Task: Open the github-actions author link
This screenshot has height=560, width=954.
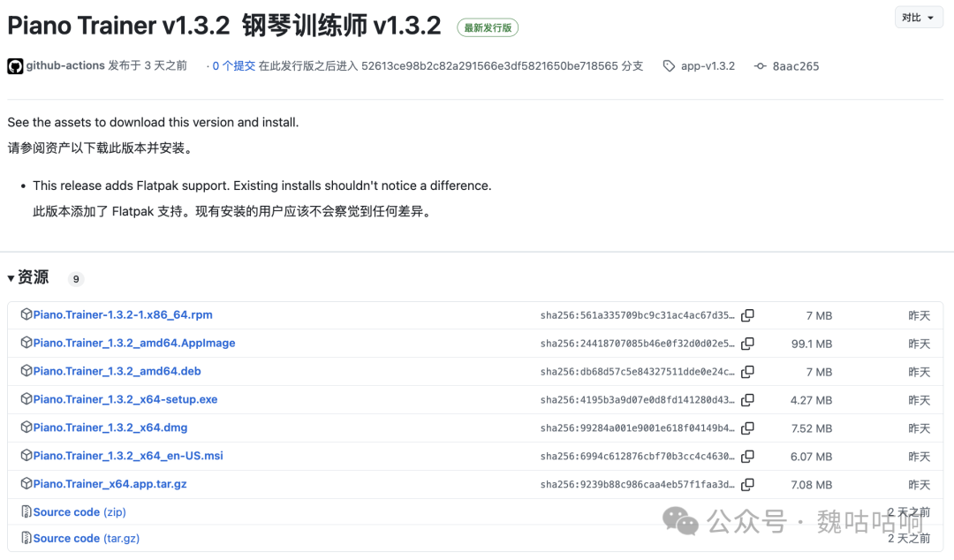Action: click(x=65, y=65)
